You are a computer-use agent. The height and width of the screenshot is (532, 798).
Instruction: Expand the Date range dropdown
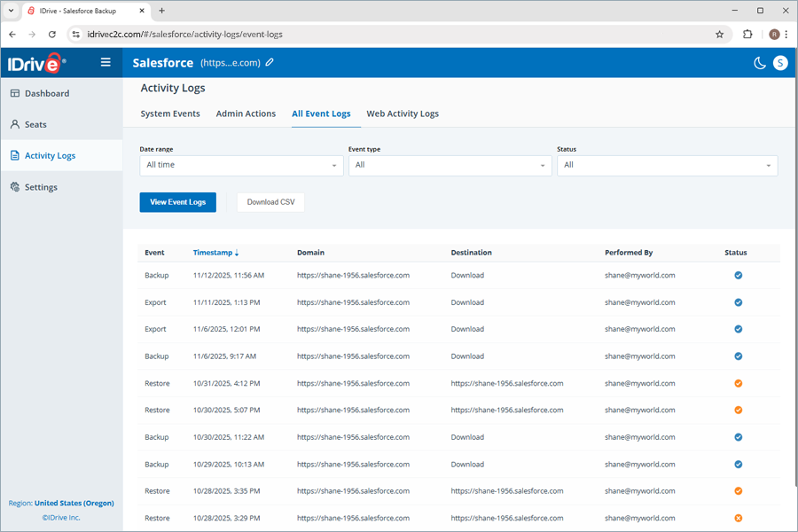click(x=241, y=166)
